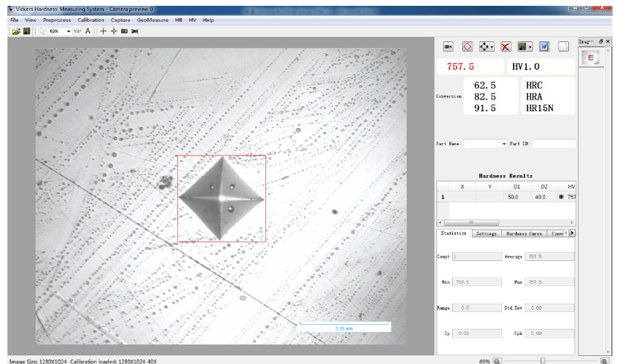Screen dimensions: 617x364
Task: Open the File menu
Action: click(14, 20)
